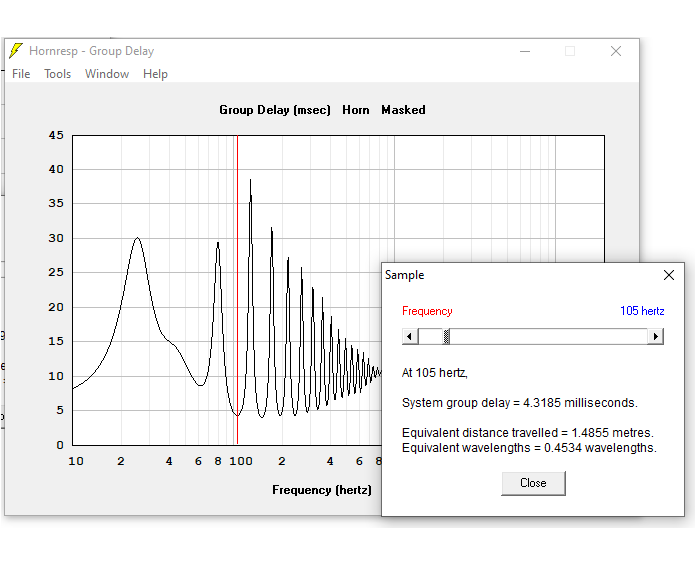This screenshot has width=696, height=564.
Task: Click 'System group delay = 4.3185 milliseconds' text
Action: tap(519, 402)
